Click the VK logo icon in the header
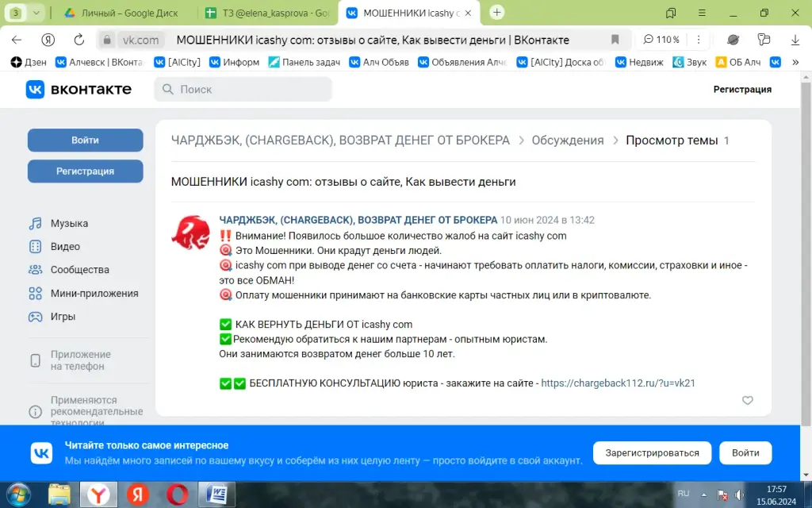 pyautogui.click(x=35, y=89)
